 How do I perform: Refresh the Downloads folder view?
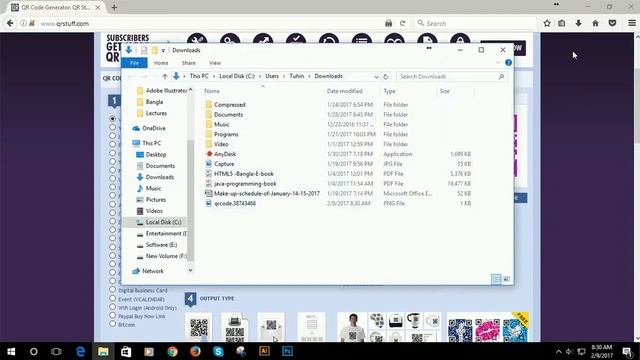pyautogui.click(x=386, y=76)
